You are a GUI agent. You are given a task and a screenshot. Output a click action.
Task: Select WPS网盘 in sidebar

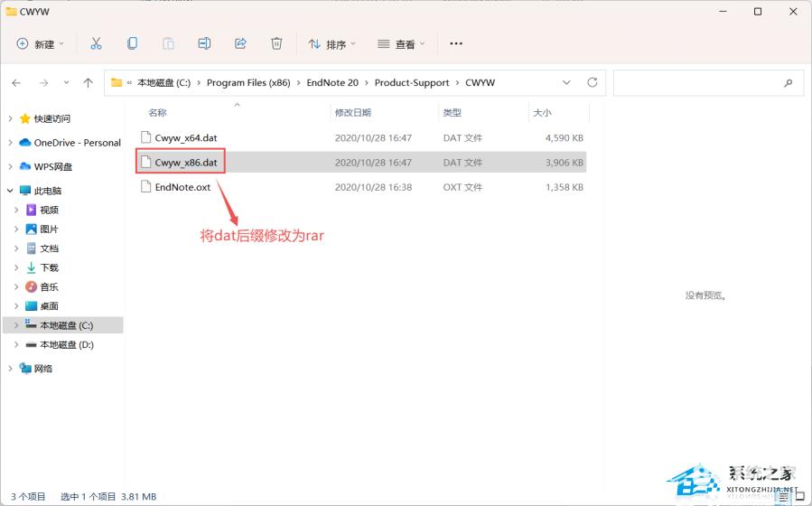[x=52, y=166]
